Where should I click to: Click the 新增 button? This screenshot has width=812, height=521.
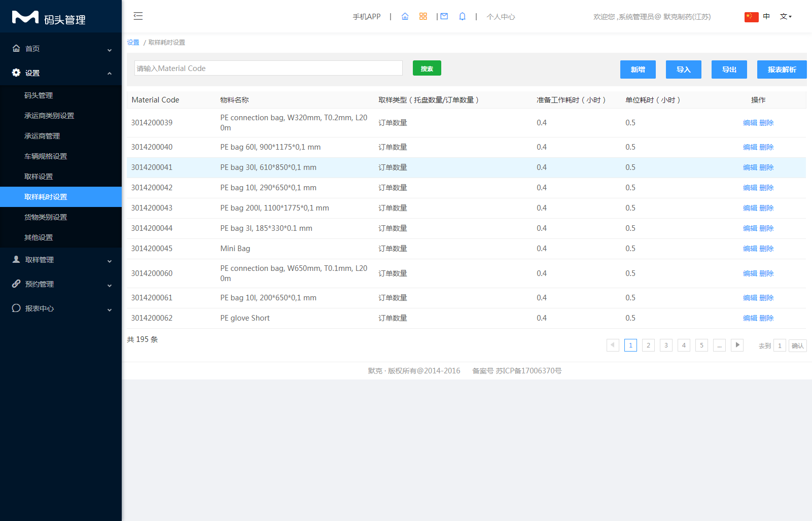[x=638, y=70]
